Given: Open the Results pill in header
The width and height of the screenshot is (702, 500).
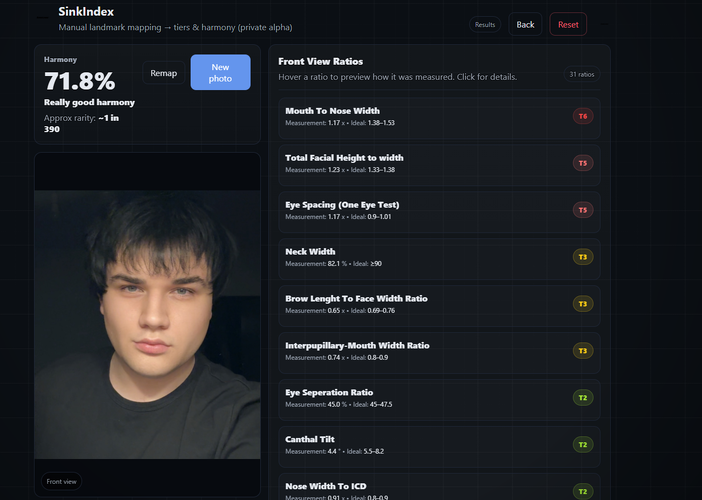Looking at the screenshot, I should pos(485,24).
